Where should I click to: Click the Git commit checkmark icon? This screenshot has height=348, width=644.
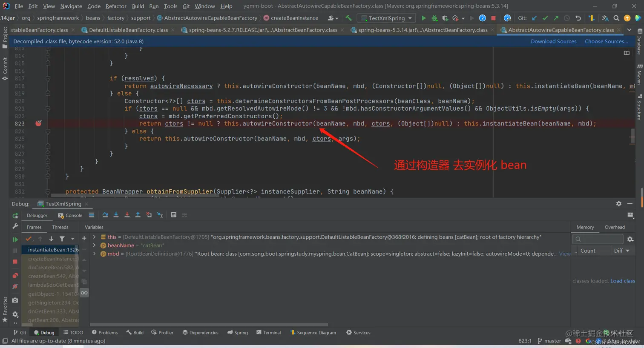click(545, 18)
